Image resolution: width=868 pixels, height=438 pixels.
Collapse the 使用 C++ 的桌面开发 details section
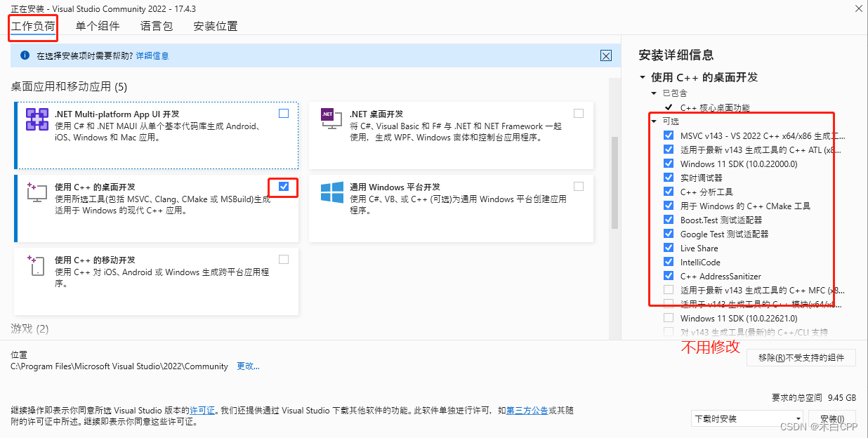(642, 77)
